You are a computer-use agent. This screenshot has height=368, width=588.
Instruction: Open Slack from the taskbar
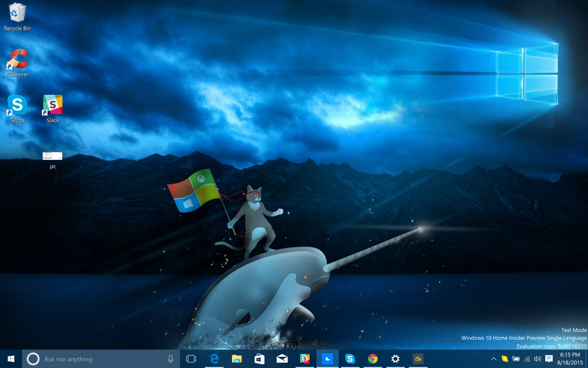coord(304,359)
